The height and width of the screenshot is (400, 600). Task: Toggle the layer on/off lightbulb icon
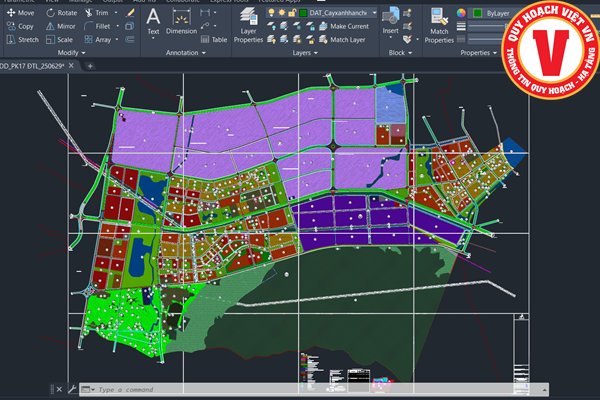point(271,12)
